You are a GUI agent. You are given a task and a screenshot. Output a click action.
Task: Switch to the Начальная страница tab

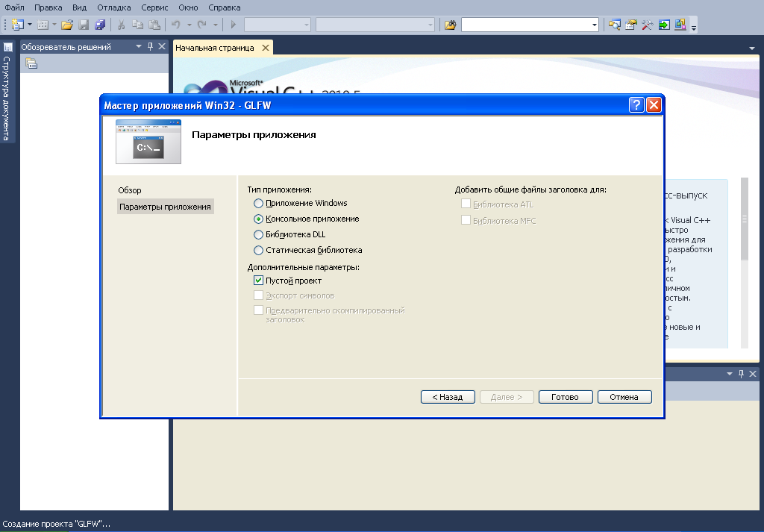(214, 48)
